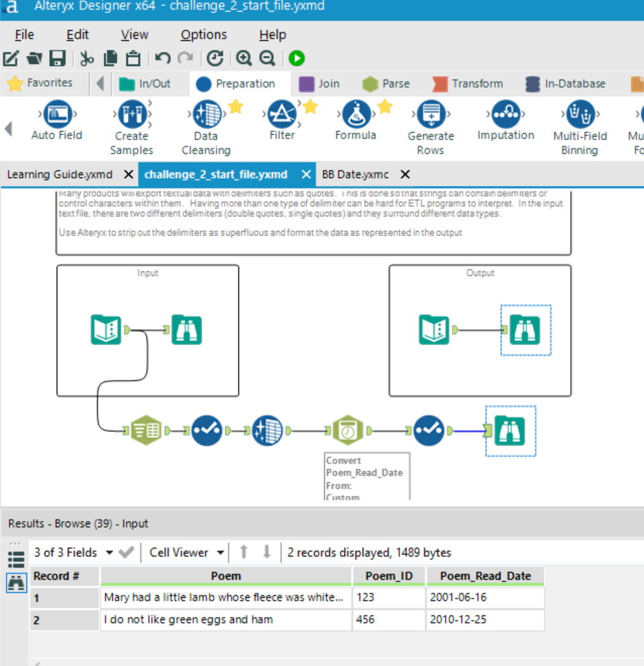The height and width of the screenshot is (666, 644).
Task: Switch to Favorites tool category
Action: [x=40, y=83]
